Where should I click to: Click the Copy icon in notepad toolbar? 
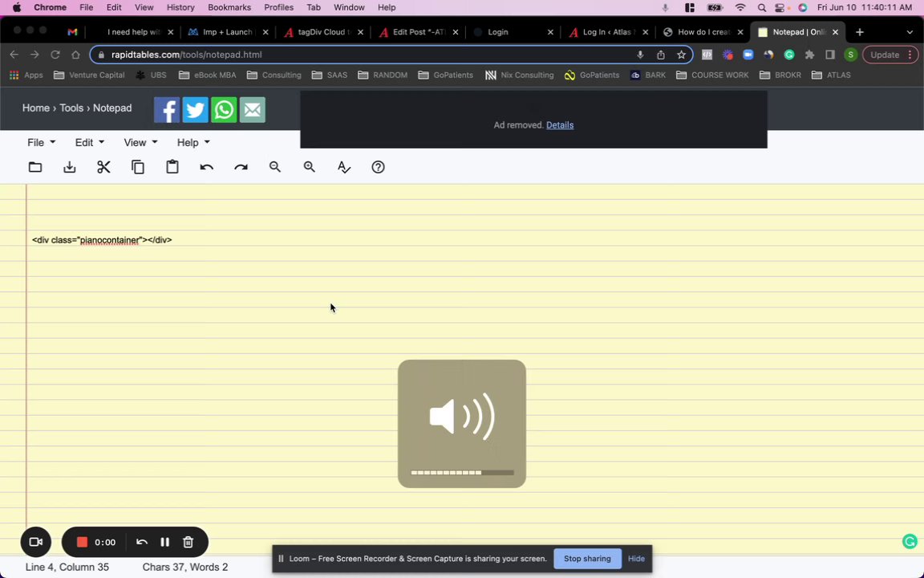(138, 167)
